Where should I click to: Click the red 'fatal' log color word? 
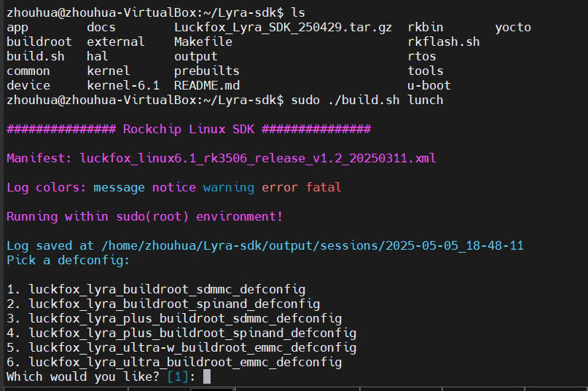(x=324, y=187)
